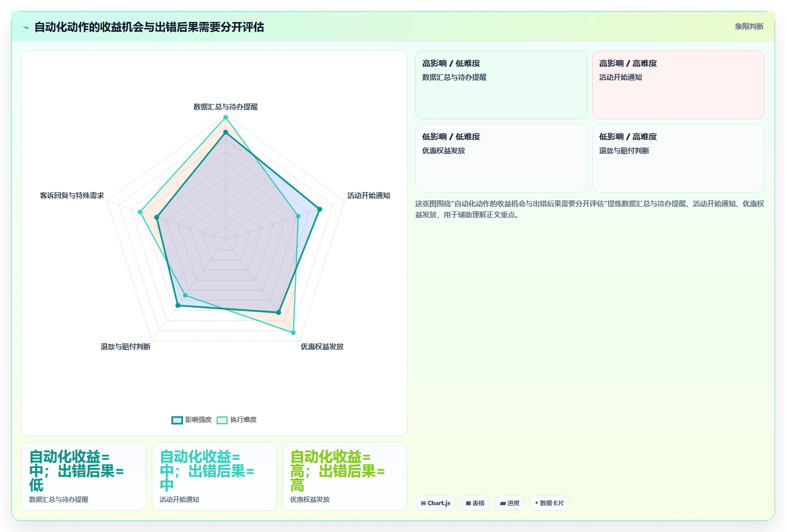Open the 低影响 / 高难度 quadrant card
The image size is (786, 532).
click(x=678, y=158)
